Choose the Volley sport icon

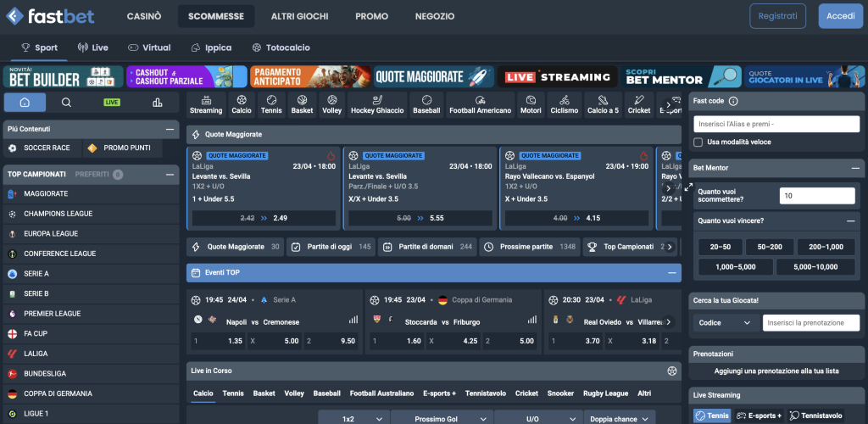[332, 105]
